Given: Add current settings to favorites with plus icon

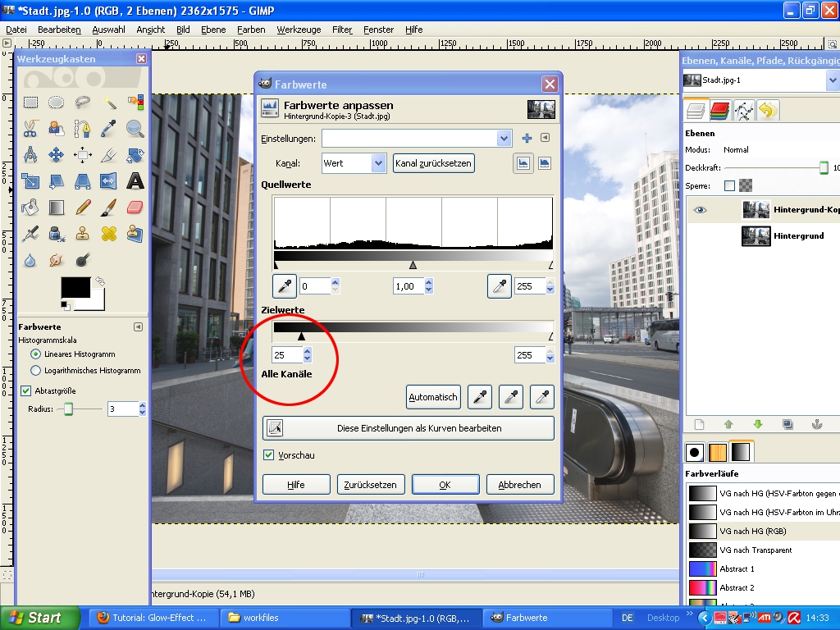Looking at the screenshot, I should [527, 139].
